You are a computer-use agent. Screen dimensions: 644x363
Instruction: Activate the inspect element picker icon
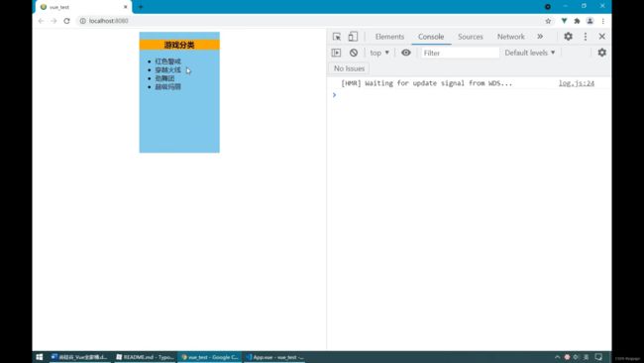[337, 37]
